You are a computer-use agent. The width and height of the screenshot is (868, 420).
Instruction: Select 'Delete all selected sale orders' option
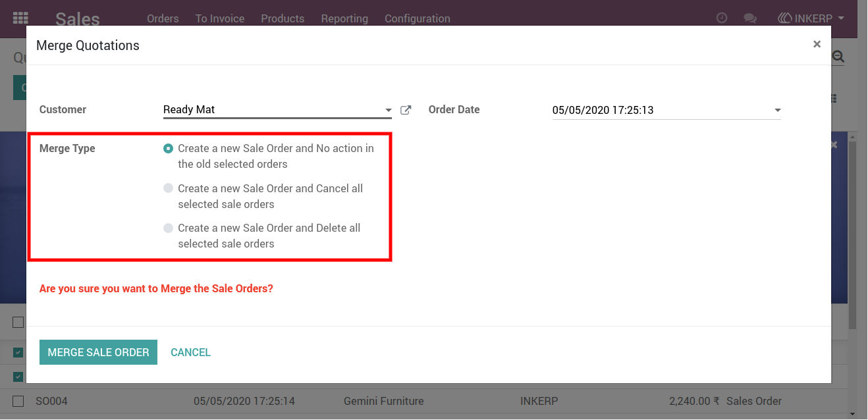pyautogui.click(x=169, y=228)
